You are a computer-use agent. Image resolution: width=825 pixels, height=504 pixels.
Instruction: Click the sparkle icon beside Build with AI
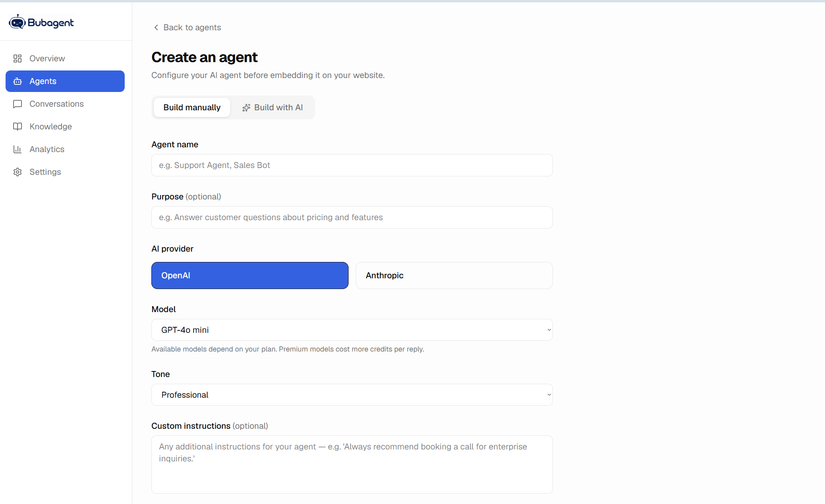[246, 107]
